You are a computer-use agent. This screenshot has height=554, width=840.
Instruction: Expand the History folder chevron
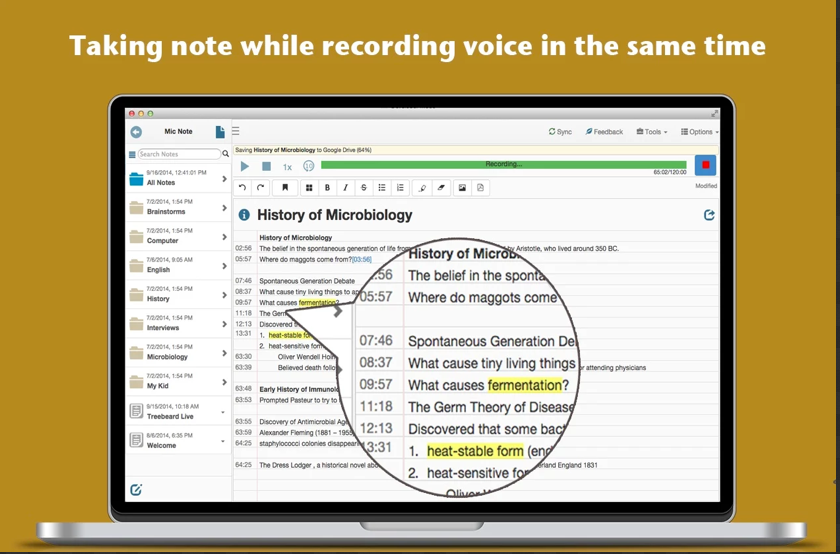coord(224,295)
